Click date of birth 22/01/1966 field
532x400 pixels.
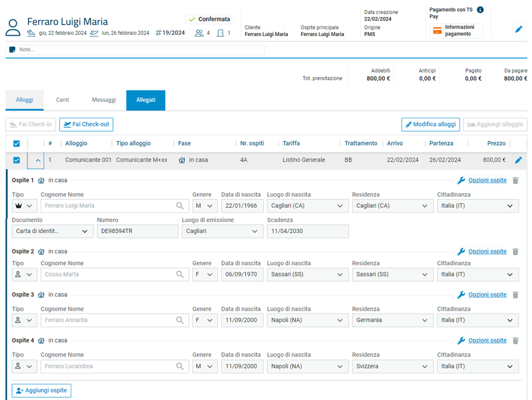click(x=242, y=206)
